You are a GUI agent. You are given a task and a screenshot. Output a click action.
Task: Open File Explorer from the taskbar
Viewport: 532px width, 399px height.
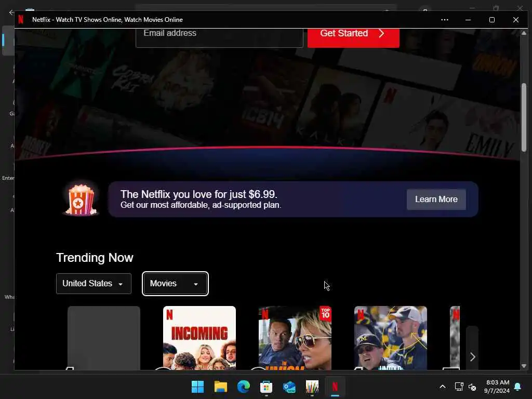click(x=220, y=387)
